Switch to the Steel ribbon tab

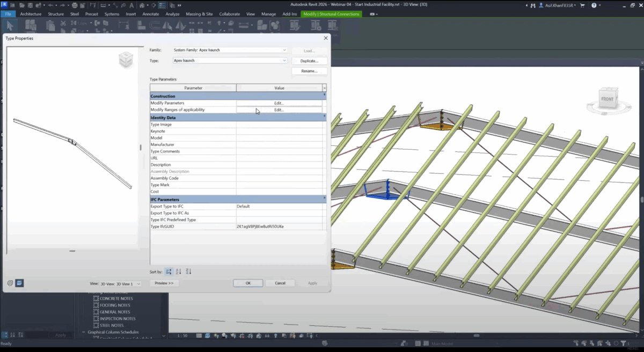click(x=75, y=14)
